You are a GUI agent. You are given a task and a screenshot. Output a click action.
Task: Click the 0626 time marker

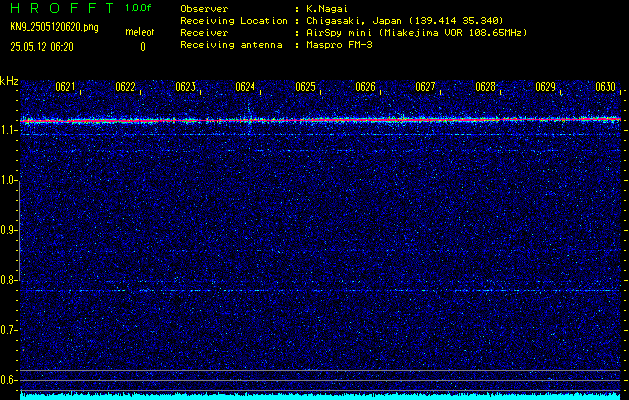pyautogui.click(x=365, y=87)
